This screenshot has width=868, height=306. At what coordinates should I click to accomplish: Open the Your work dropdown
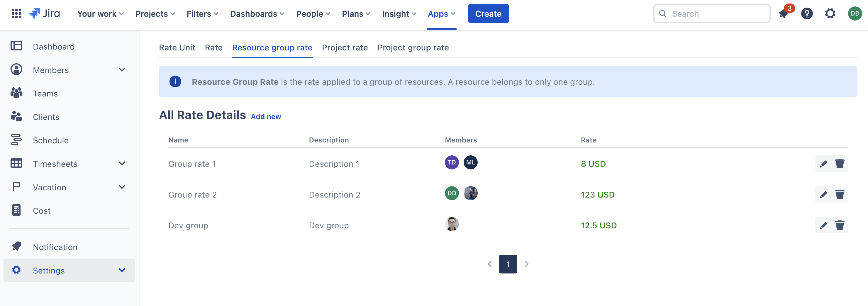[100, 14]
